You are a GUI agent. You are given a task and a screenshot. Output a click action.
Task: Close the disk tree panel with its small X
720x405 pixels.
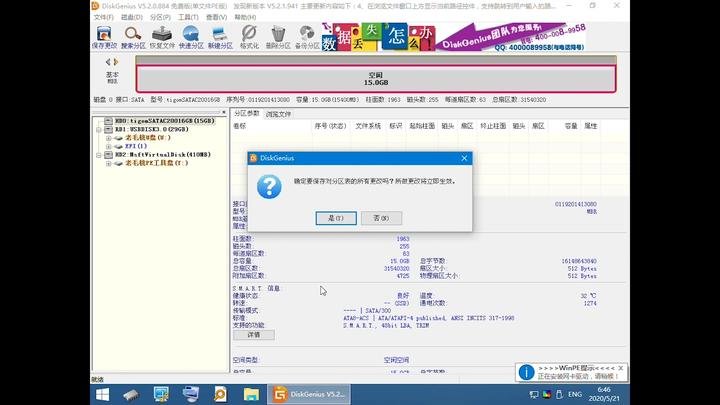coord(224,112)
